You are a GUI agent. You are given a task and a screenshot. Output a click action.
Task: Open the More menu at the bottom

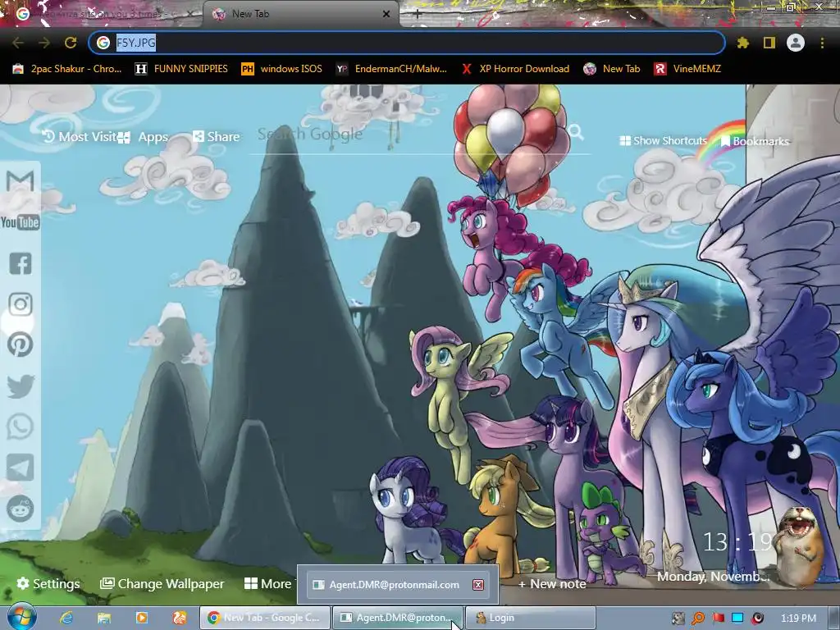[x=268, y=583]
